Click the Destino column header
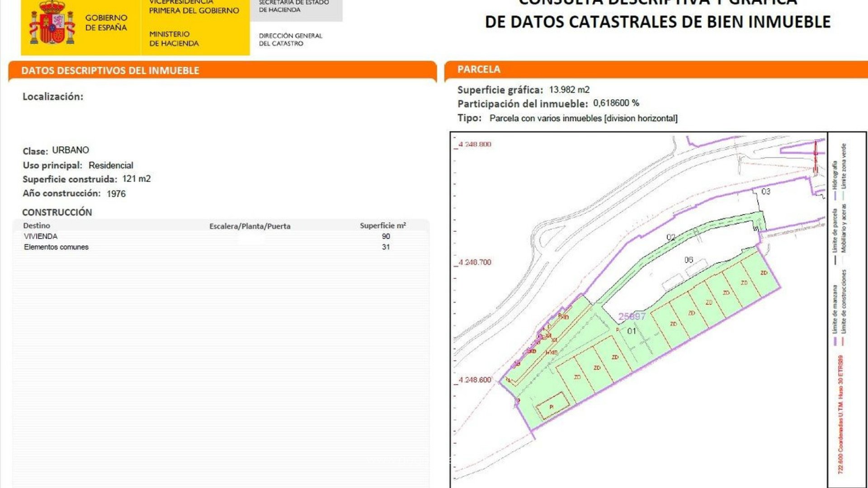This screenshot has width=868, height=488. coord(37,225)
